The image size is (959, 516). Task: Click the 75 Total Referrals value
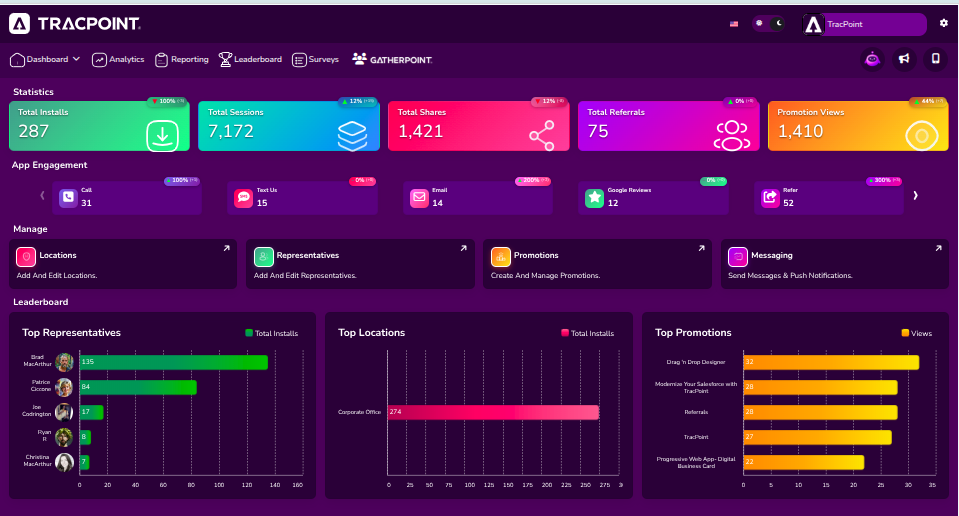tap(598, 131)
